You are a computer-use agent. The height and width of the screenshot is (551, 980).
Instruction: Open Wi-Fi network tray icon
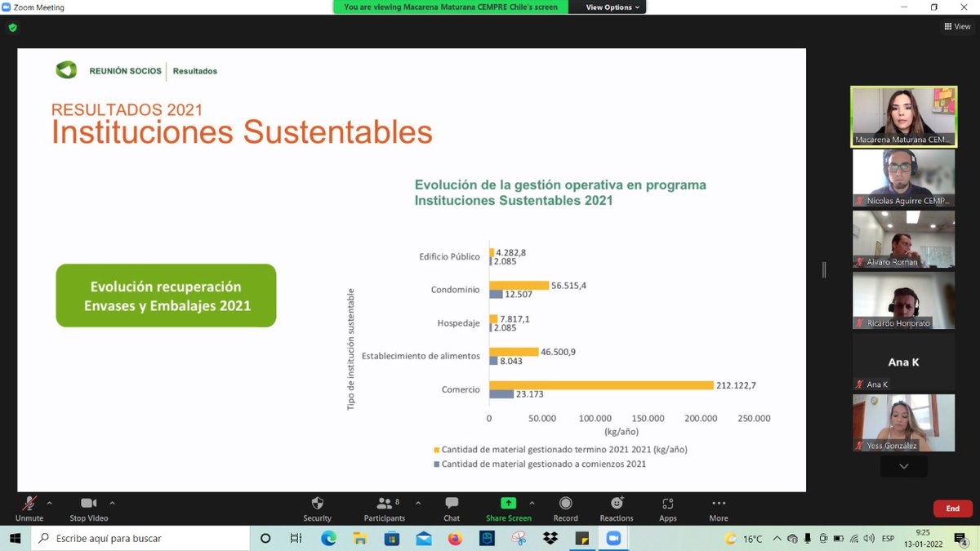point(856,539)
